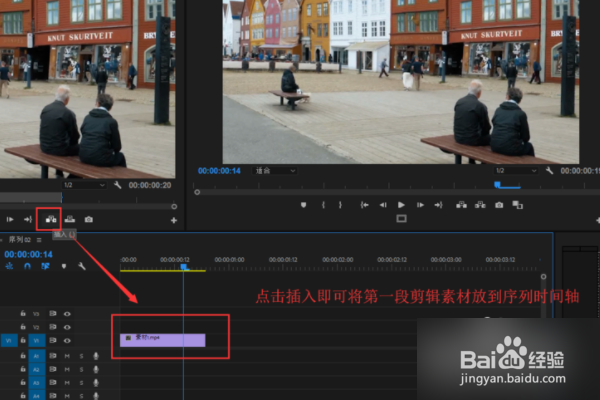Viewport: 600px width, 400px height.
Task: Mute audio track A2
Action: (x=67, y=369)
